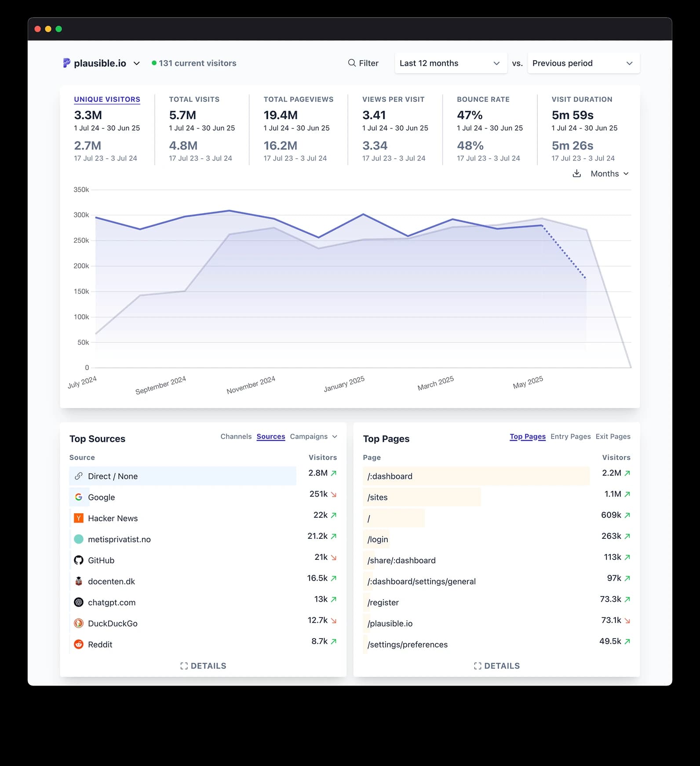Image resolution: width=700 pixels, height=766 pixels.
Task: Click the down arrow next to GitHub 21k
Action: (334, 557)
